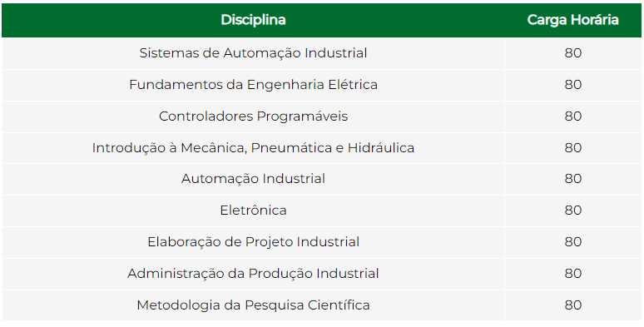Viewport: 644px width, 327px height.
Task: Click Introdução à Mecânica, Pneumática e Hidráulica
Action: pos(253,148)
